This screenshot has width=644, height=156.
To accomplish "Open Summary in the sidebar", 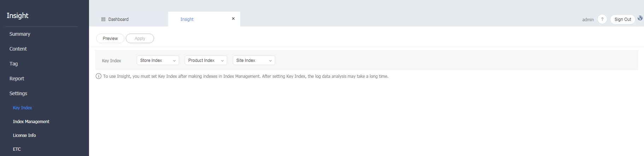I will click(x=20, y=34).
